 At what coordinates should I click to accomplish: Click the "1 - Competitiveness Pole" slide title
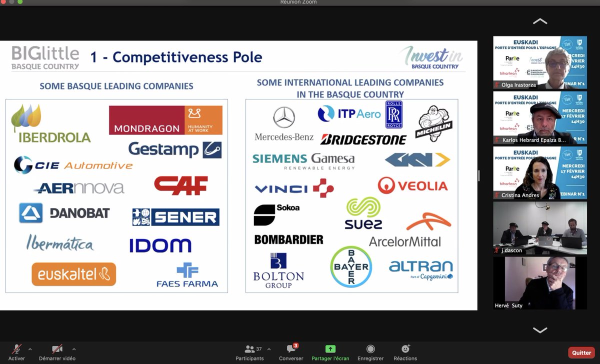coord(176,57)
